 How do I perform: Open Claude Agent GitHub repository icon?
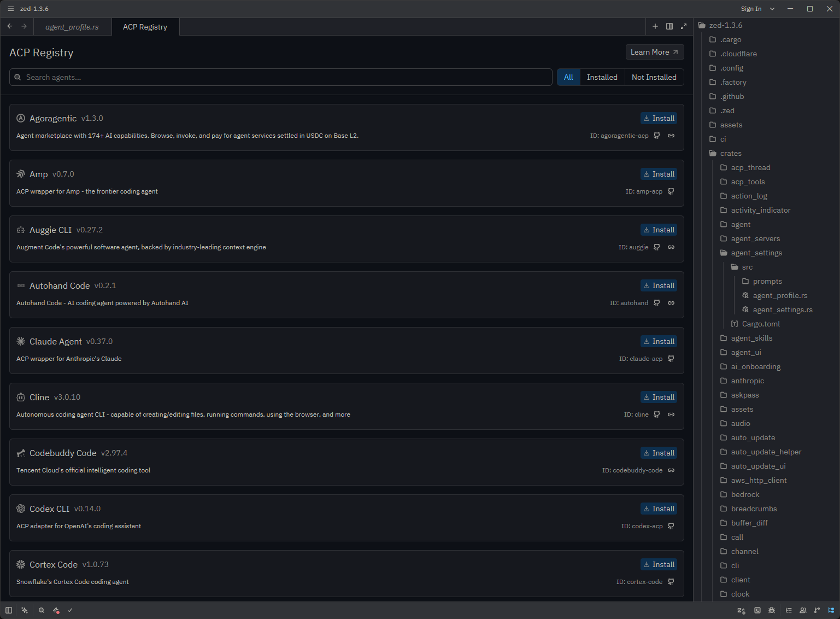pyautogui.click(x=671, y=359)
